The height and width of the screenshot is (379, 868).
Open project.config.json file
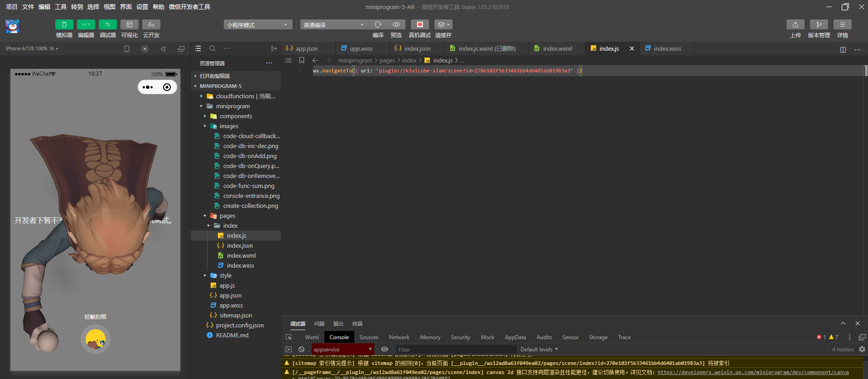[x=236, y=325]
